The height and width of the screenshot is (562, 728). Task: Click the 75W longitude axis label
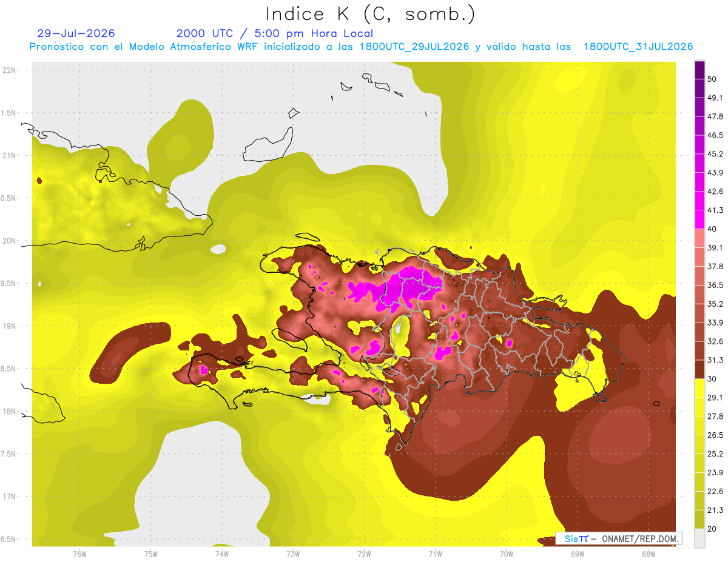point(150,554)
